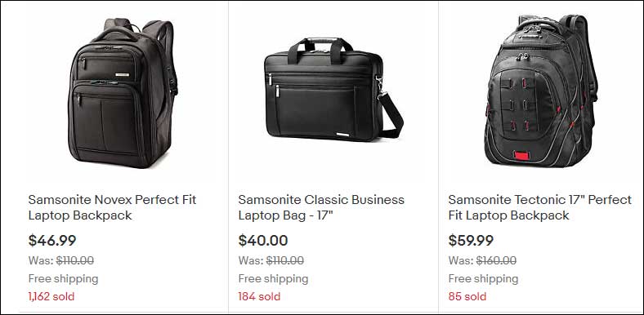Click the struck-through $110.00 price on the Classic Business bag
This screenshot has width=644, height=315.
pyautogui.click(x=285, y=260)
